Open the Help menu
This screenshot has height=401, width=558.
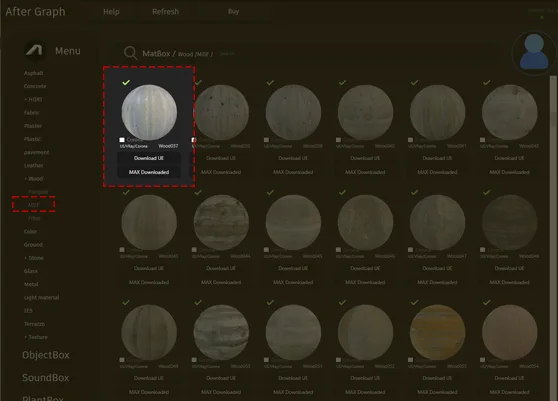click(x=111, y=12)
